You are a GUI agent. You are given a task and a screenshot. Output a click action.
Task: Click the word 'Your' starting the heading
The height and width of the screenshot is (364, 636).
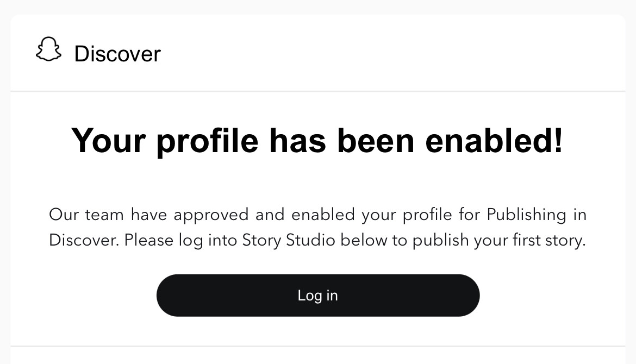(x=108, y=140)
